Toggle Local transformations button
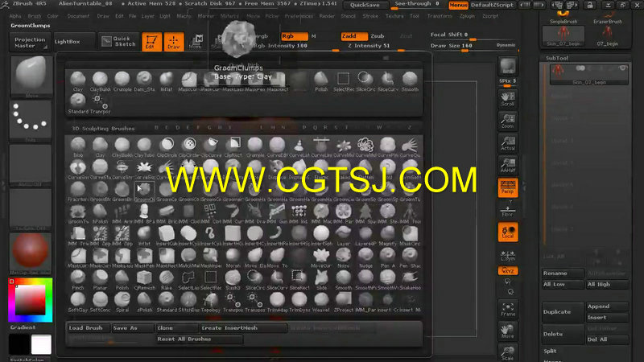Image resolution: width=644 pixels, height=362 pixels. (508, 232)
